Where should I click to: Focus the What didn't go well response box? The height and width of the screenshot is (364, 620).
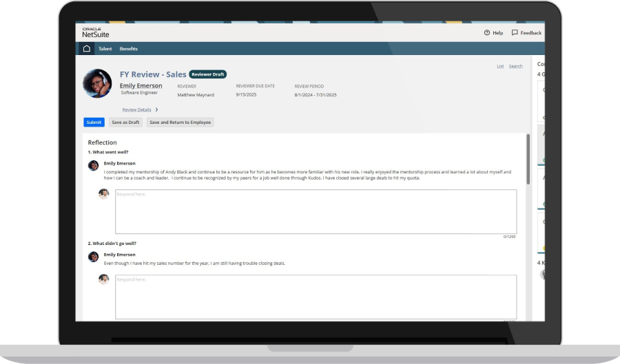pos(316,297)
